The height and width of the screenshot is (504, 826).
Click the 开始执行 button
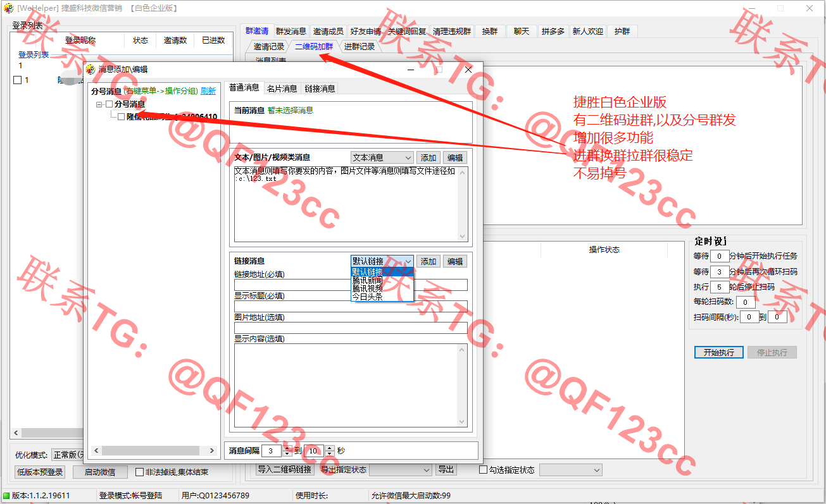(x=719, y=352)
